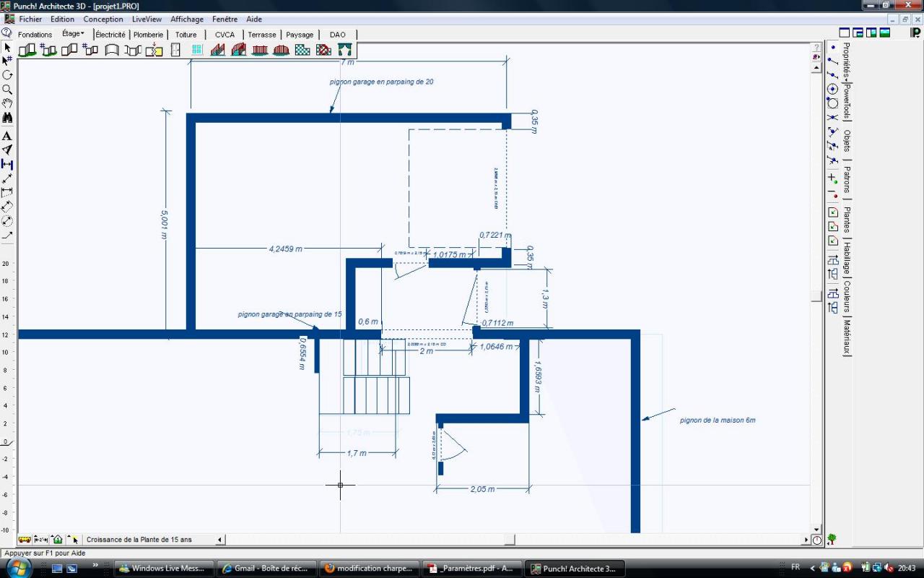Click the 'pignon garage en parpaing de 20' label
Image resolution: width=924 pixels, height=578 pixels.
[382, 82]
